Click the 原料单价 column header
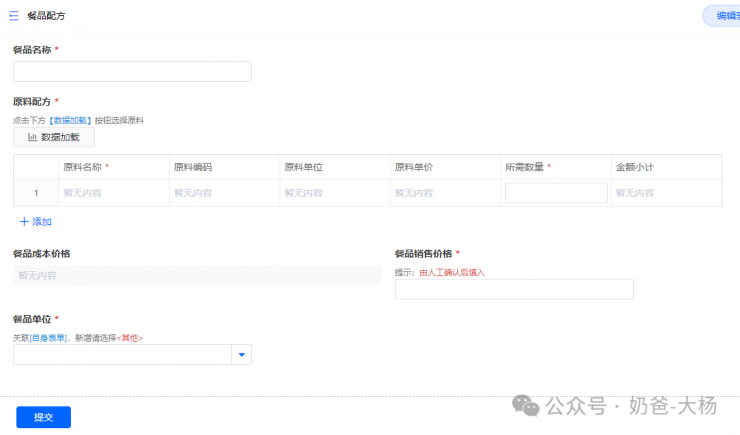This screenshot has height=435, width=740. [413, 167]
